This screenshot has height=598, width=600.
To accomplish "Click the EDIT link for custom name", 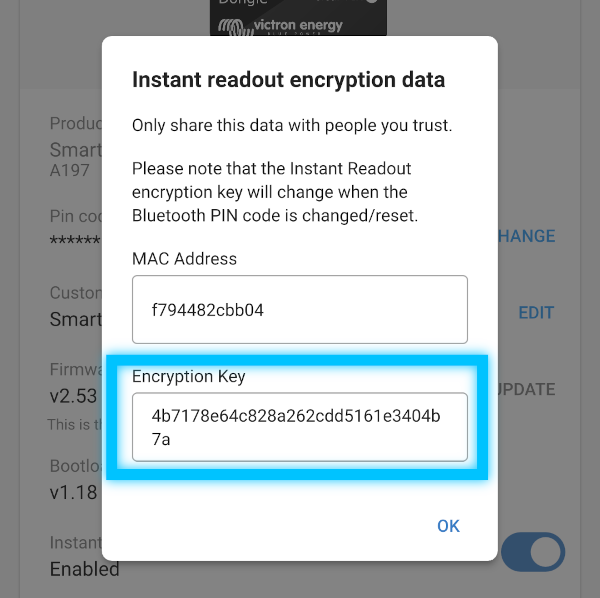I will pos(536,313).
